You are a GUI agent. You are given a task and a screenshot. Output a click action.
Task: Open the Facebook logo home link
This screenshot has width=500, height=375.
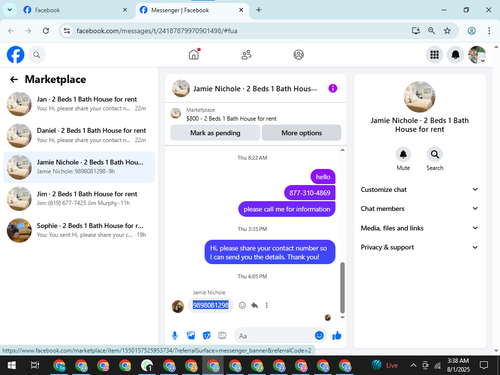(16, 55)
